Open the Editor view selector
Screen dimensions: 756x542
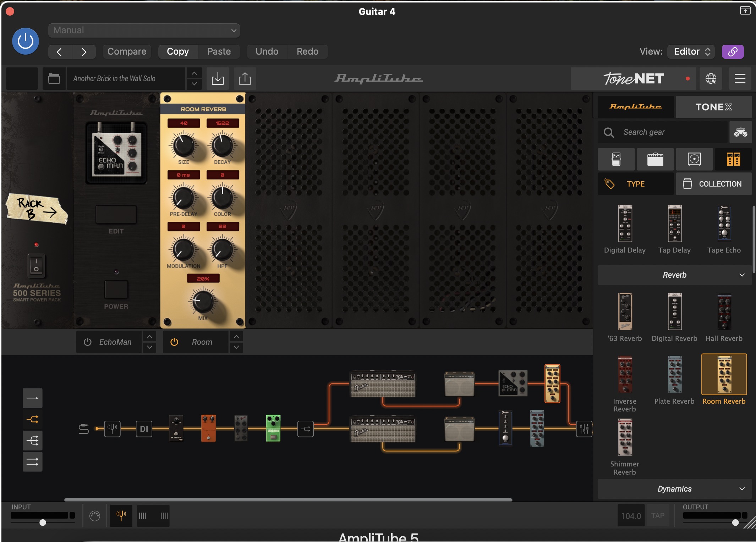691,52
